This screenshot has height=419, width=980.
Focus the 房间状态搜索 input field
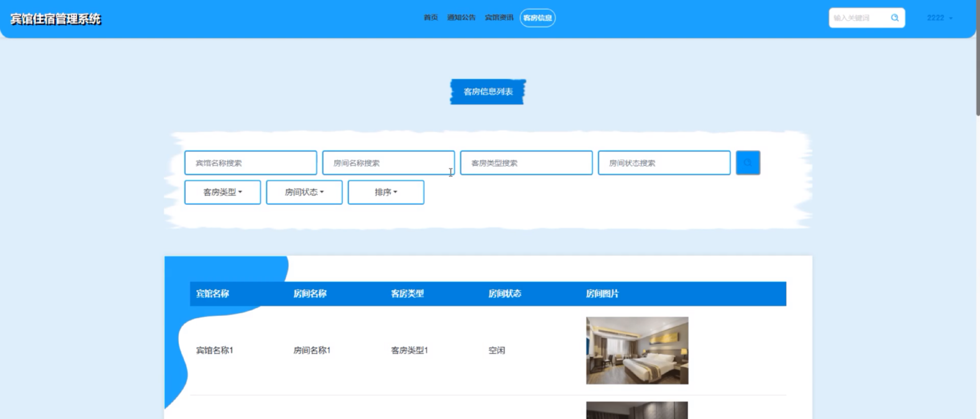pyautogui.click(x=664, y=163)
